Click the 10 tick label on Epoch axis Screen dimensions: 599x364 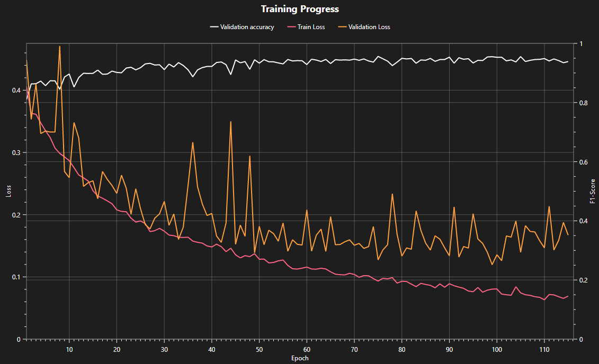69,349
